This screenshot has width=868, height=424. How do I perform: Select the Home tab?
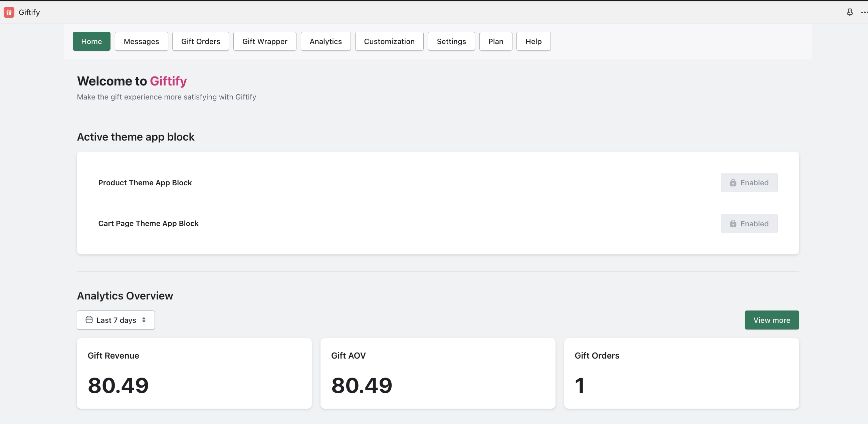point(91,41)
